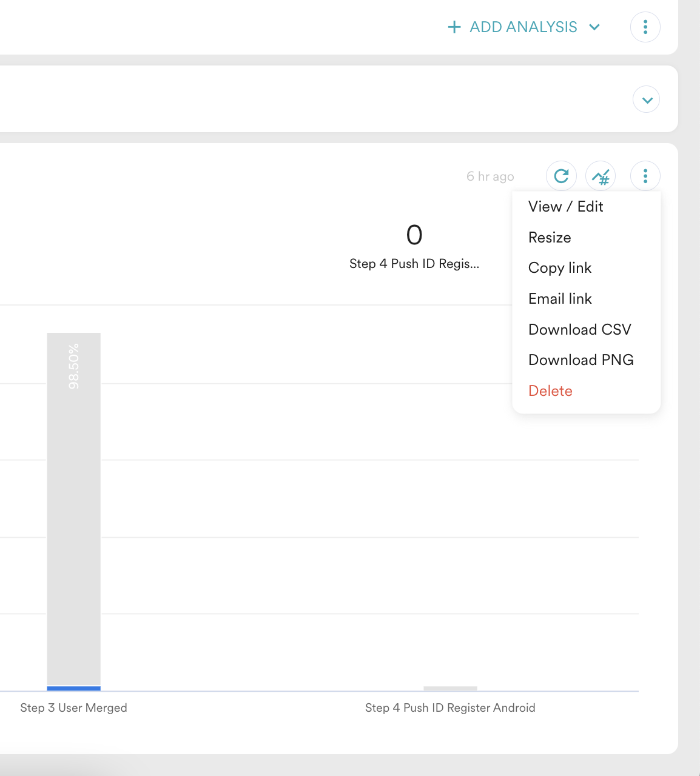Screen dimensions: 700x776
Task: Click the Step 4 Push ID Register Android axis label
Action: pyautogui.click(x=450, y=708)
